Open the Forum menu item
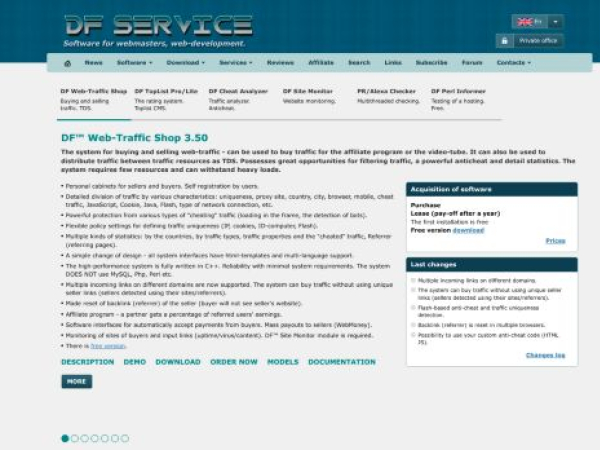The height and width of the screenshot is (450, 600). 472,62
